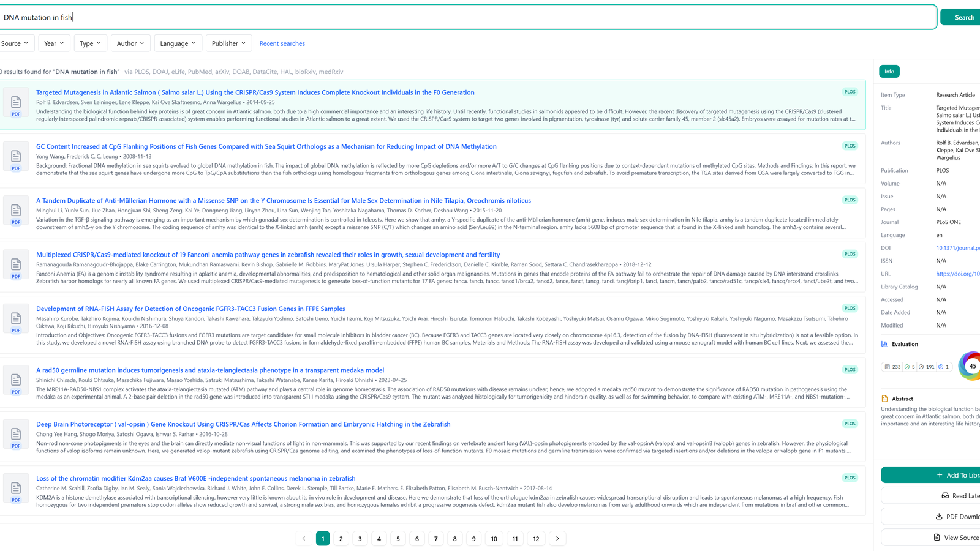Open the Publisher filter dropdown

[x=228, y=43]
